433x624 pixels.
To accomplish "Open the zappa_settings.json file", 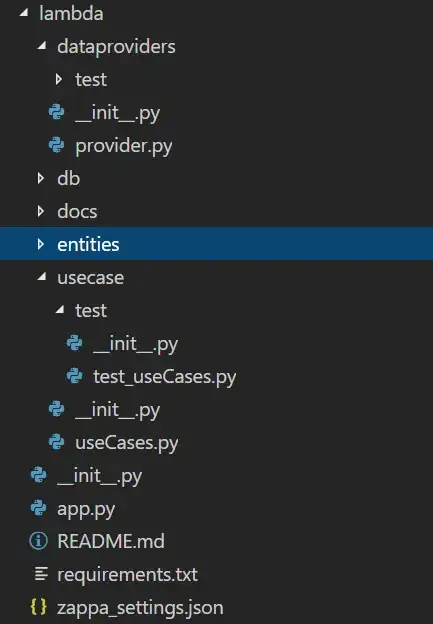I will (x=140, y=608).
